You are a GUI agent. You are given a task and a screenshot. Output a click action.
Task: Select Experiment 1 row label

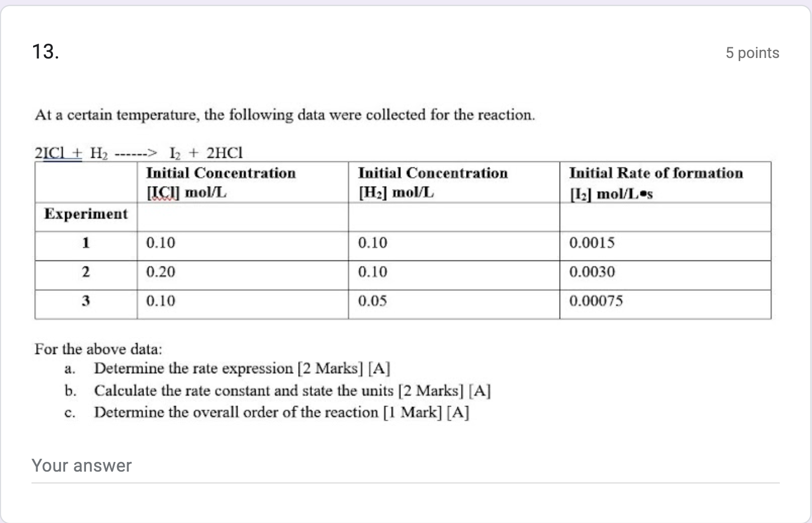[x=85, y=243]
